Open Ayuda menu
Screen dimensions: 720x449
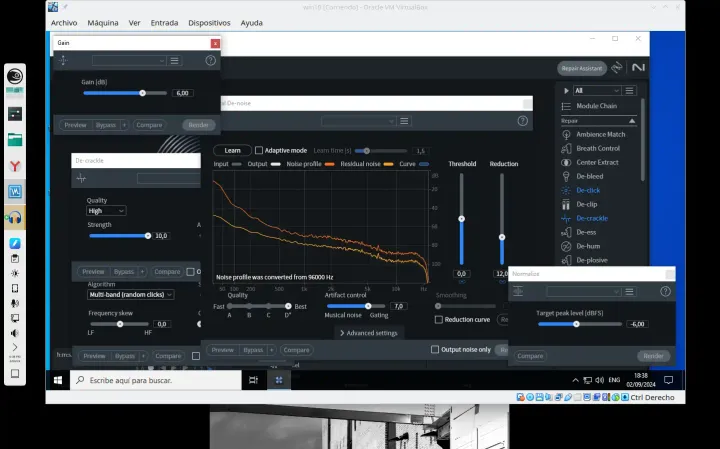252,22
